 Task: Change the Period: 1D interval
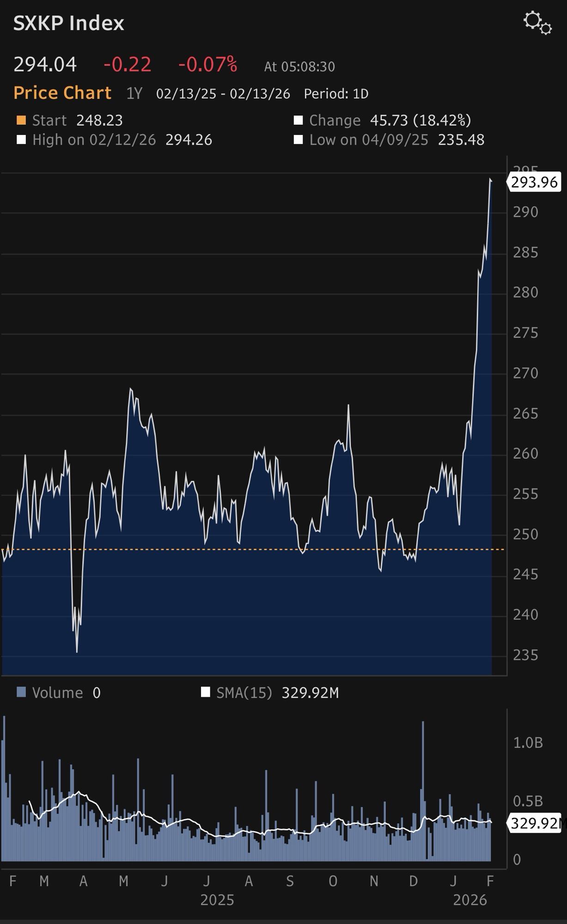(336, 94)
